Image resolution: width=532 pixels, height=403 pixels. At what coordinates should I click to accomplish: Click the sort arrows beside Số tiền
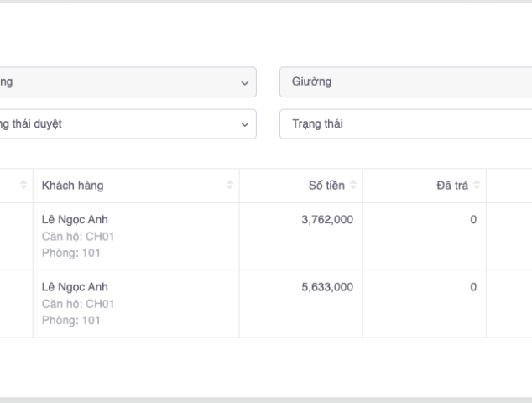(x=354, y=186)
